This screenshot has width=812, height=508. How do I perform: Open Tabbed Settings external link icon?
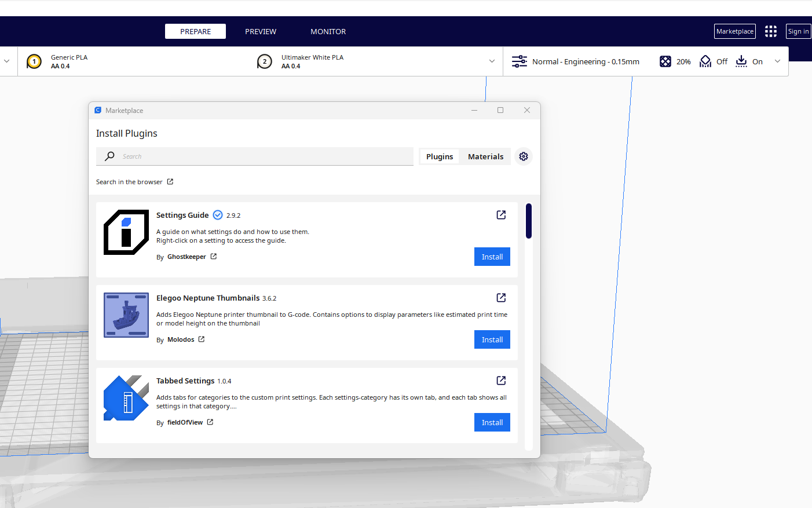pyautogui.click(x=501, y=381)
